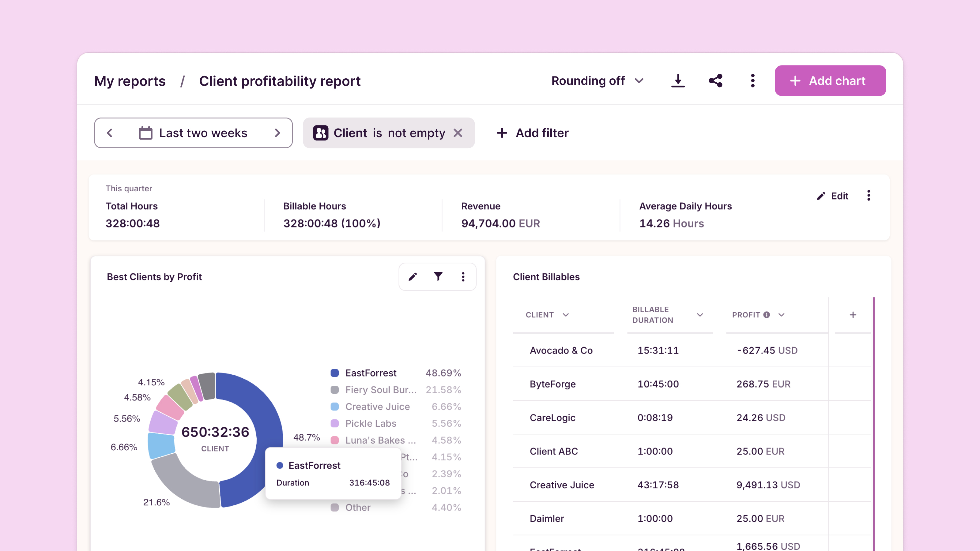Click the Profit info icon
This screenshot has height=551, width=980.
pyautogui.click(x=767, y=315)
